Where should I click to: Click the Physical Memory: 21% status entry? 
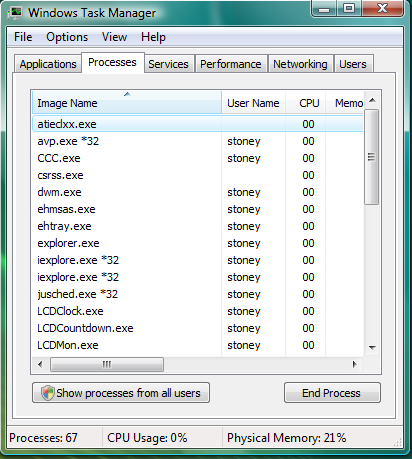[x=287, y=437]
